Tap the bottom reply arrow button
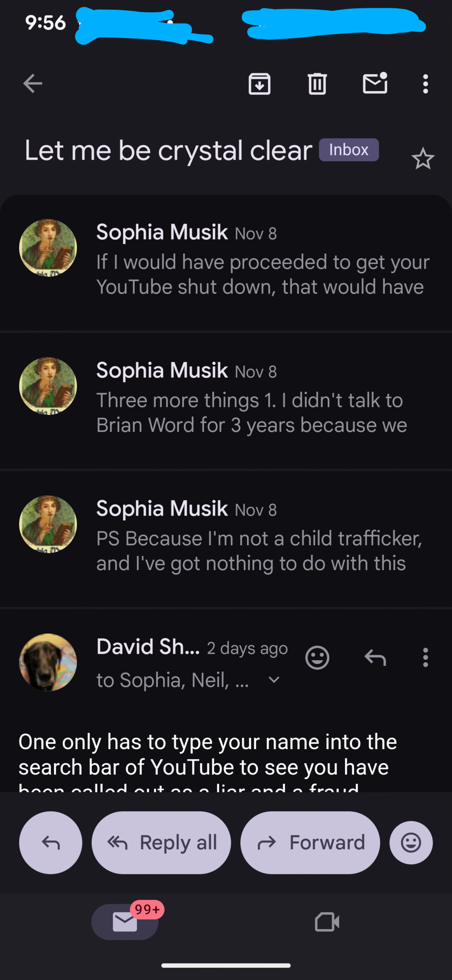Screen dimensions: 452x980 (50, 843)
